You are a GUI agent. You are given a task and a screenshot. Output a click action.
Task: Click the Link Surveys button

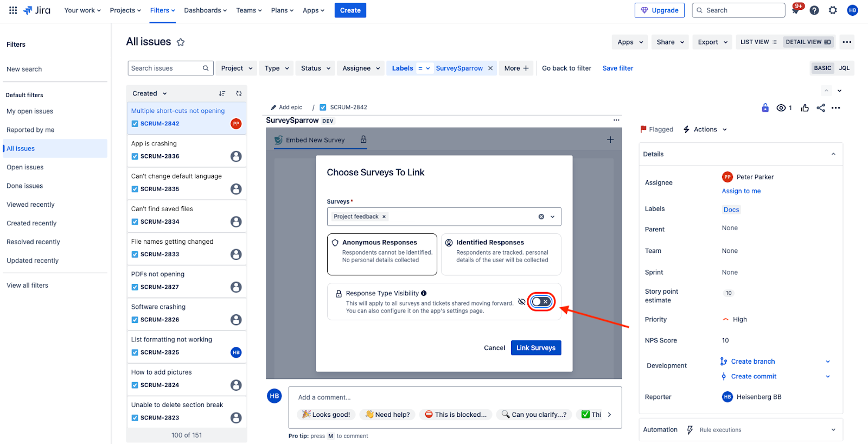point(535,348)
